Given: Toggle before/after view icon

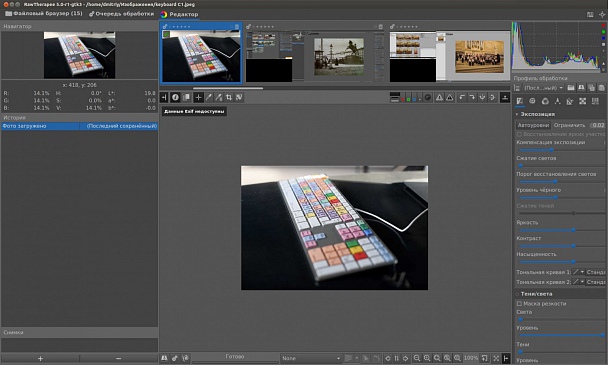Looking at the screenshot, I should pos(186,97).
